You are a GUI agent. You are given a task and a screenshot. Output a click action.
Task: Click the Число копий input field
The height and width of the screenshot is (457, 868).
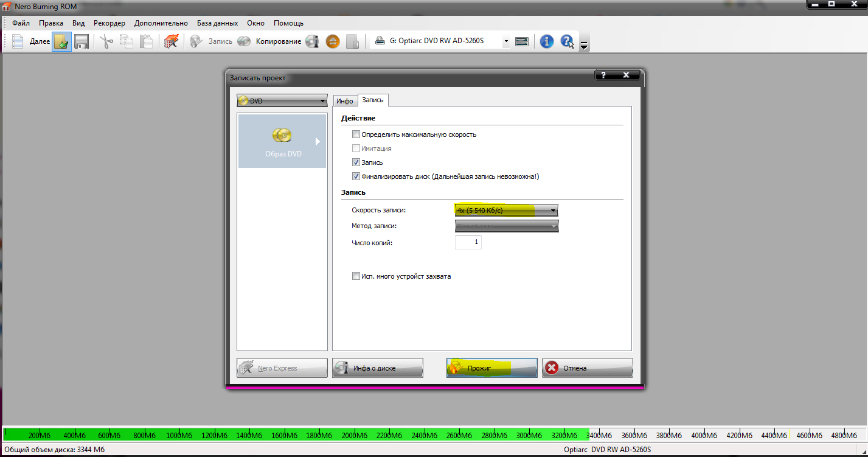click(x=468, y=243)
